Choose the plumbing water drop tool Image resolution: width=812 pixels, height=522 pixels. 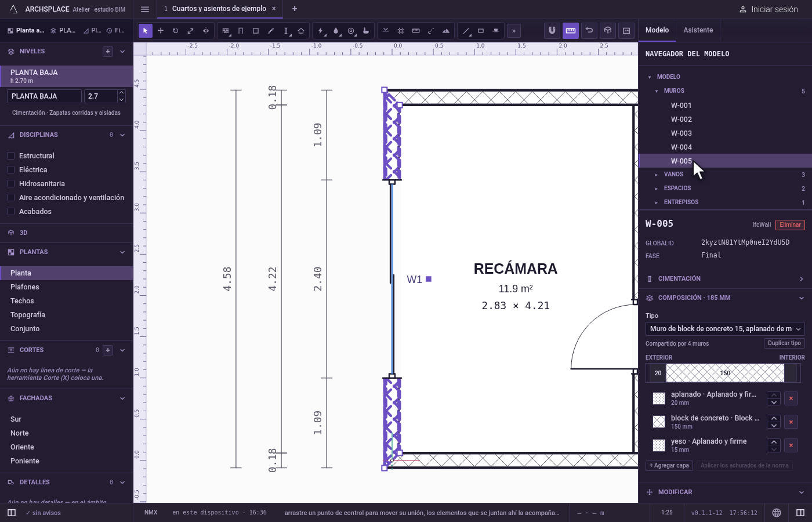tap(336, 31)
